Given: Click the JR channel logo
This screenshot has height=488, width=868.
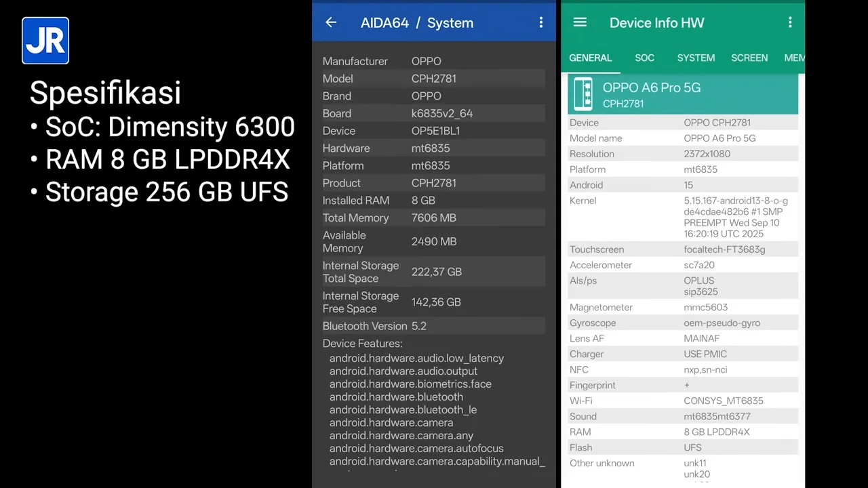Looking at the screenshot, I should [45, 41].
